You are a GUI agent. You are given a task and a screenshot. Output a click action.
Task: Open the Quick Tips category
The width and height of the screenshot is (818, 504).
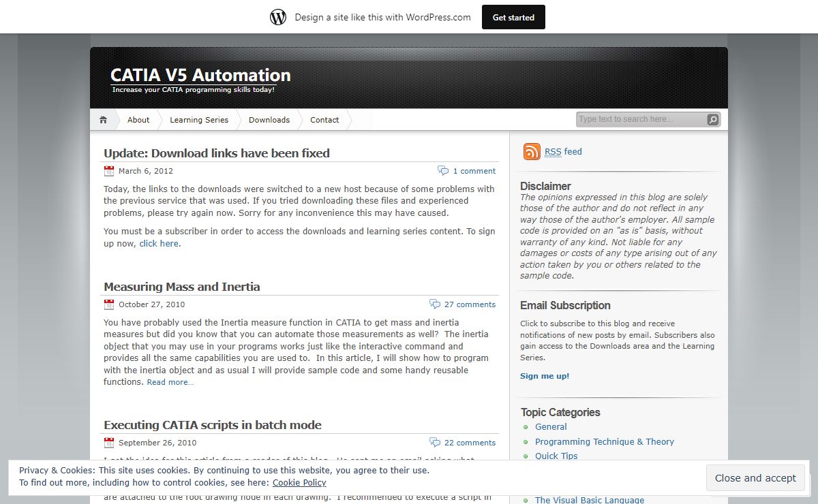point(556,456)
